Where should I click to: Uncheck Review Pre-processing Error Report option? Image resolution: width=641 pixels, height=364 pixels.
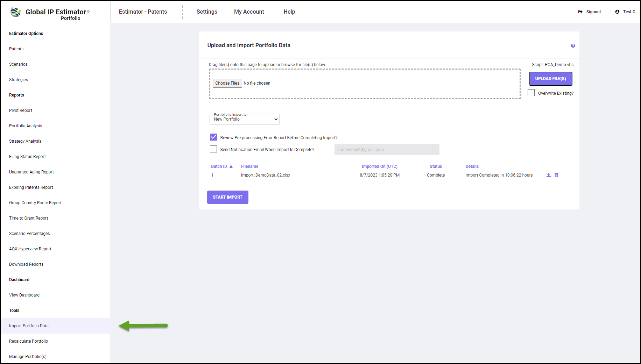pos(213,137)
